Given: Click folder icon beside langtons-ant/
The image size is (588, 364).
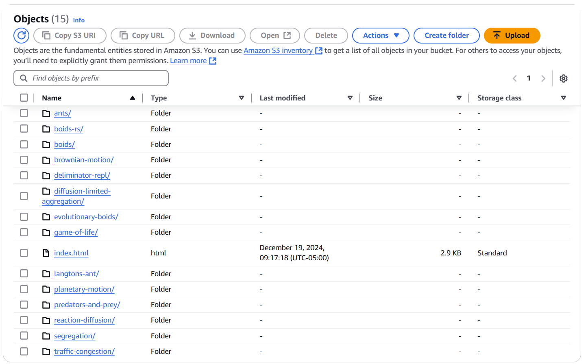Looking at the screenshot, I should coord(46,274).
